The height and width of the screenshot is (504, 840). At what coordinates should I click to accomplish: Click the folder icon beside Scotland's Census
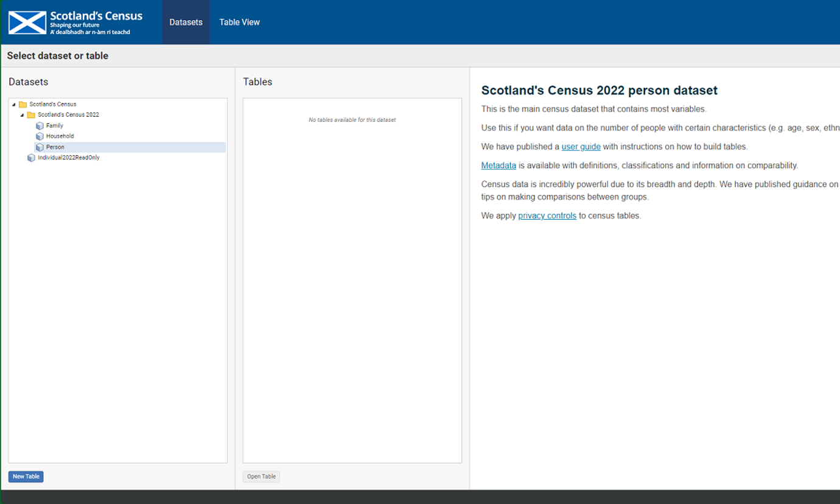click(23, 105)
